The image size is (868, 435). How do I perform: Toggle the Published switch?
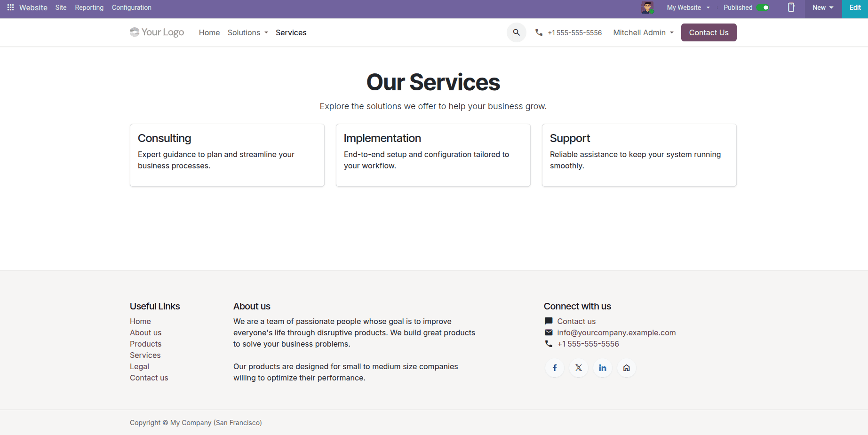(763, 8)
